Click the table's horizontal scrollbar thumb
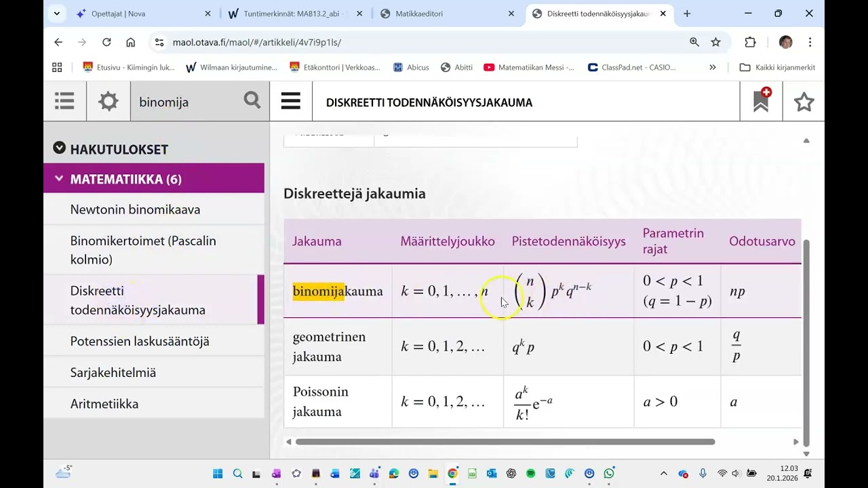The width and height of the screenshot is (868, 488). 505,442
